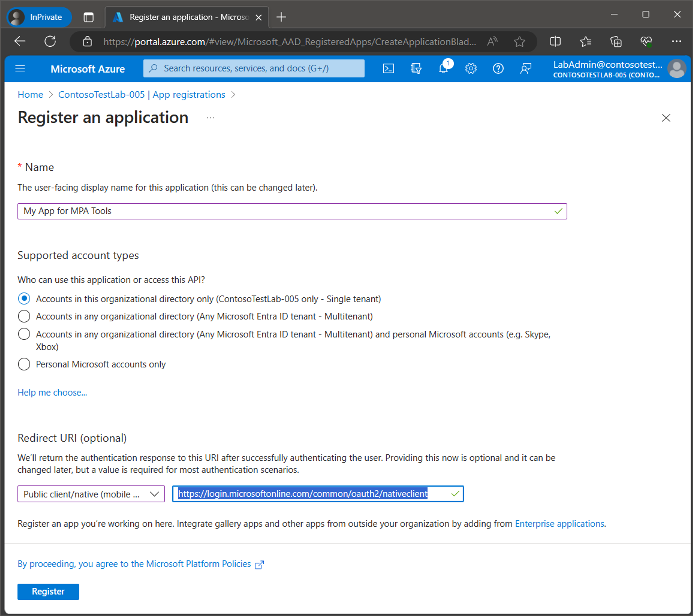This screenshot has width=693, height=616.
Task: Open the Help me choose link
Action: pyautogui.click(x=52, y=392)
